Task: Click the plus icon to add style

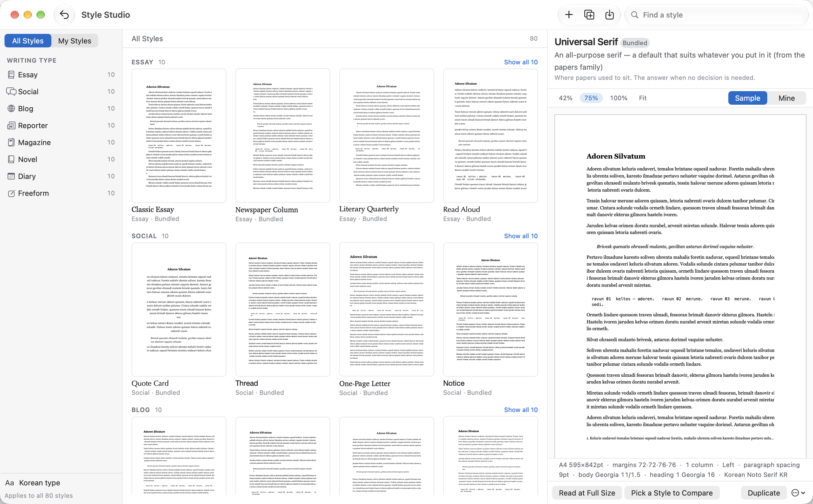Action: [x=569, y=15]
